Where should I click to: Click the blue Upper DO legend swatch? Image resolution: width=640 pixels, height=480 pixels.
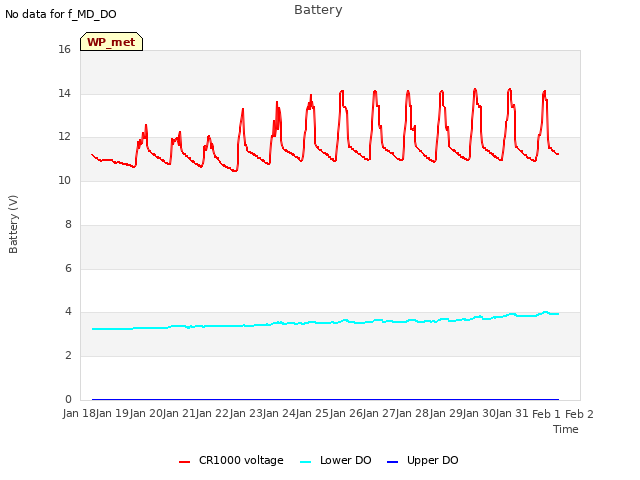tap(392, 462)
